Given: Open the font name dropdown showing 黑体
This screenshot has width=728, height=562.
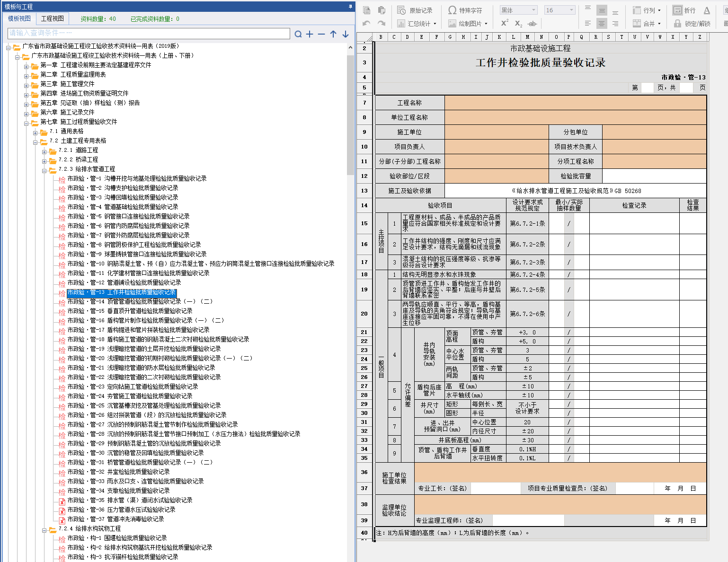Looking at the screenshot, I should pyautogui.click(x=519, y=10).
